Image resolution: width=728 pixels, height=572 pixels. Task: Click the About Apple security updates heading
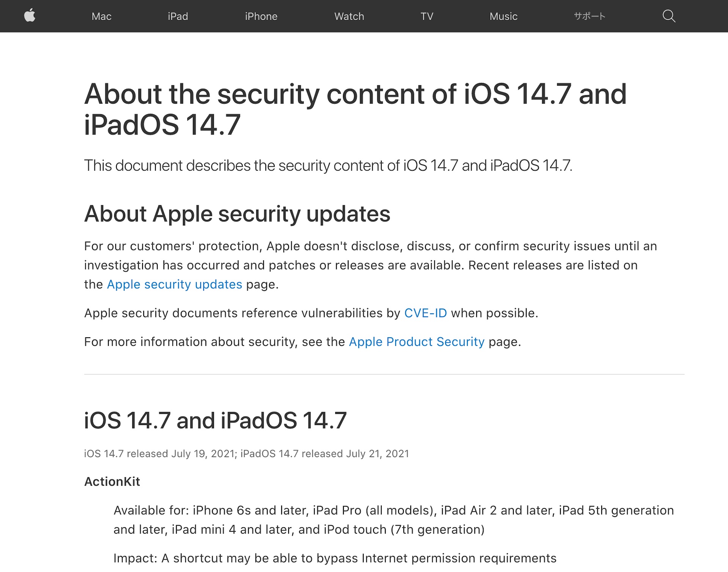[x=237, y=214]
